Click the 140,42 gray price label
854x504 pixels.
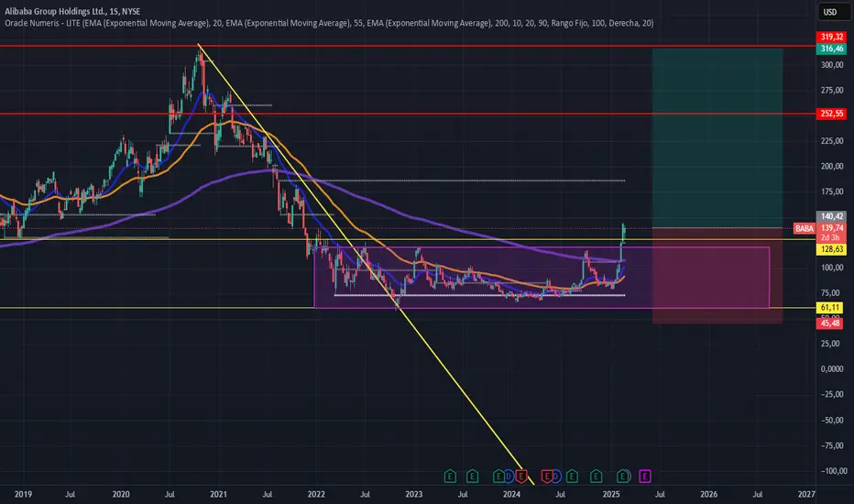click(x=831, y=216)
